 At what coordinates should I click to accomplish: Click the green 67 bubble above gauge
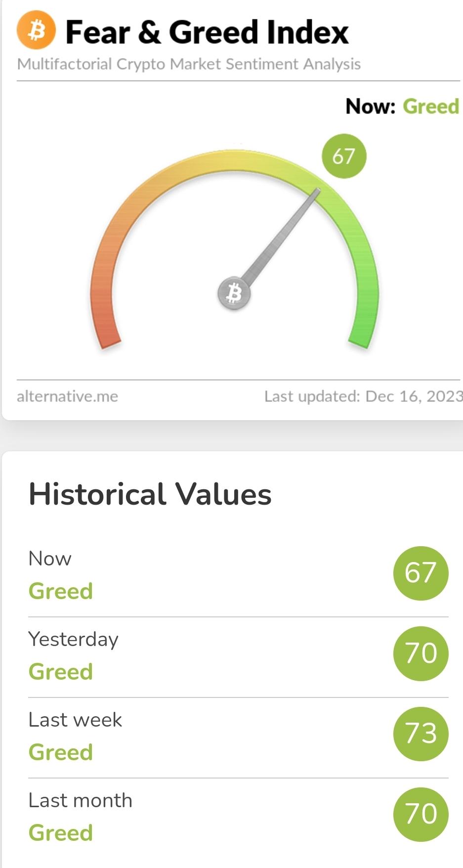click(x=344, y=156)
